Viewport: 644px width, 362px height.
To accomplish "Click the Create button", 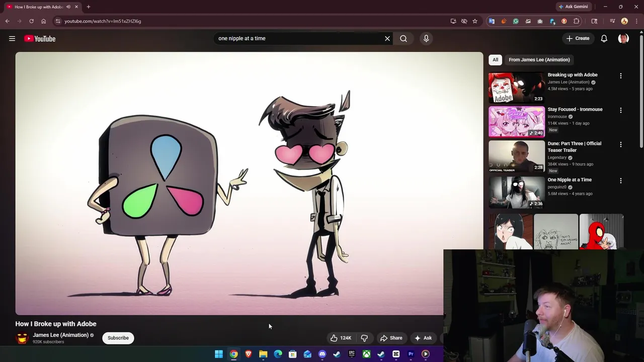I will point(578,38).
